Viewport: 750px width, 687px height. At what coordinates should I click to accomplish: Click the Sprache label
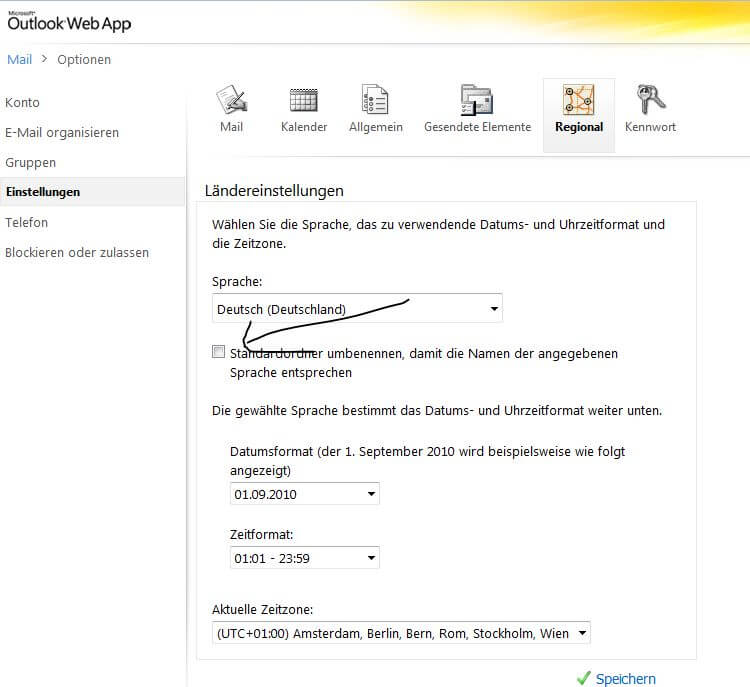coord(237,282)
